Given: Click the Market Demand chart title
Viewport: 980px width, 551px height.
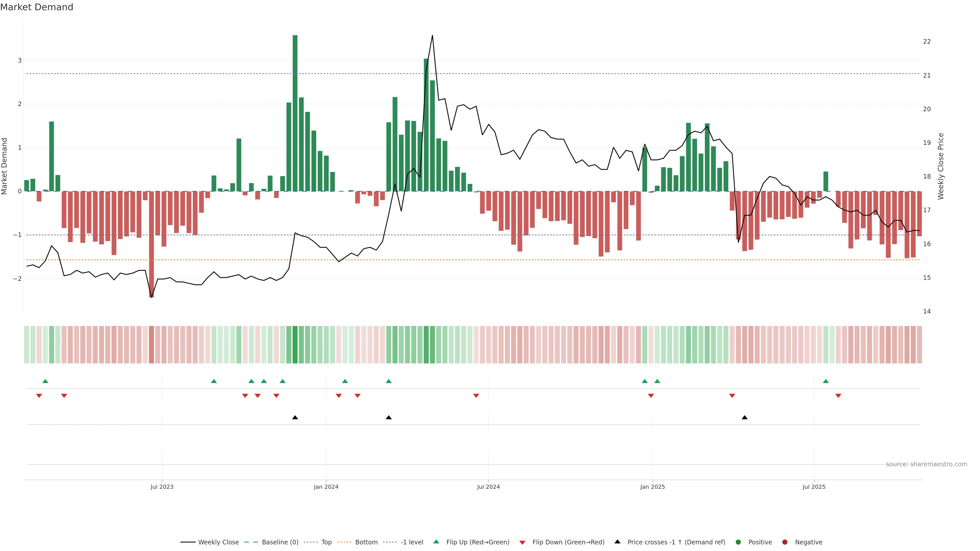Looking at the screenshot, I should click(36, 7).
